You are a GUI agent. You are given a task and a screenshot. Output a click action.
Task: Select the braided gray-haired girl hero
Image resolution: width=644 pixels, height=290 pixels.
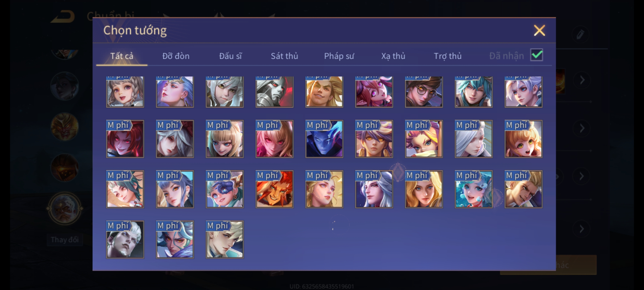(125, 92)
